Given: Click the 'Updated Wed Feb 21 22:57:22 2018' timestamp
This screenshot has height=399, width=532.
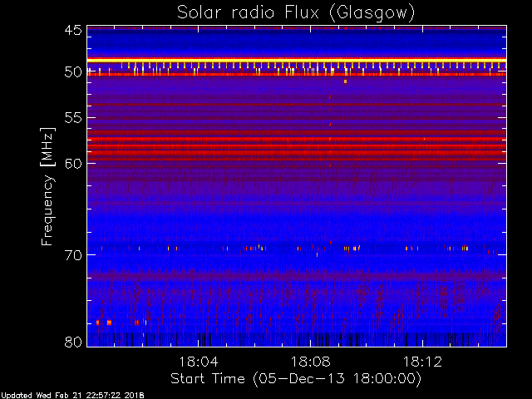Looking at the screenshot, I should pyautogui.click(x=72, y=396).
